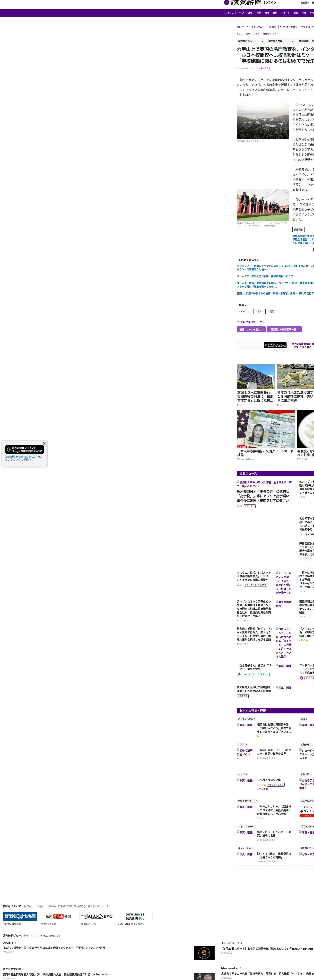Click 「関西発」の最新記事一覧 button

point(284,329)
